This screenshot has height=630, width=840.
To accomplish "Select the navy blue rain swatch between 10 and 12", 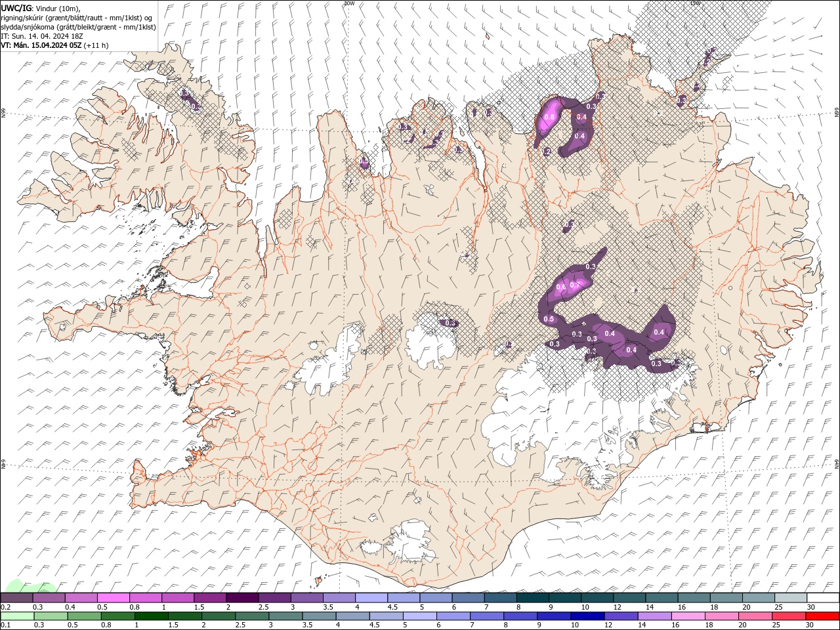I will tap(587, 616).
